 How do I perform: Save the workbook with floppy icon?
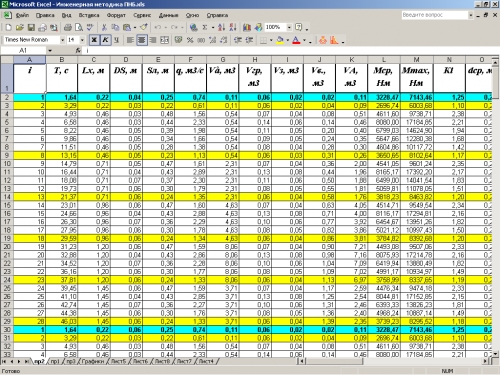pyautogui.click(x=31, y=27)
